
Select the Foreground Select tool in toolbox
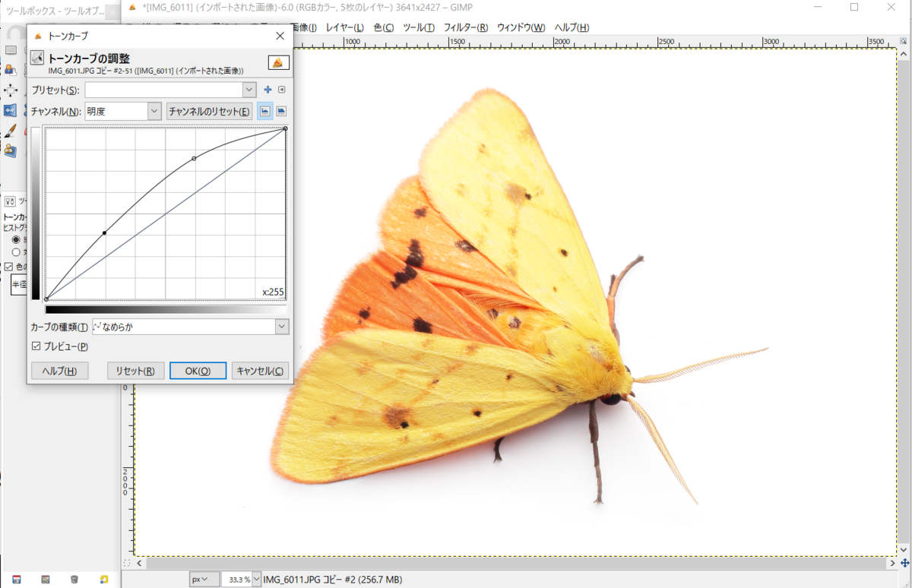tap(11, 70)
